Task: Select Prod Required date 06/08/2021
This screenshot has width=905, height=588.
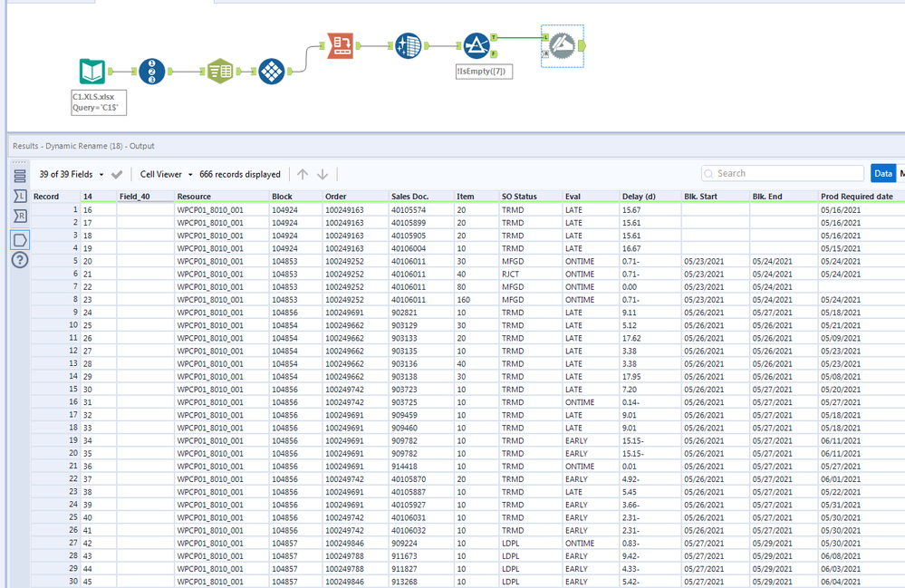Action: click(862, 555)
